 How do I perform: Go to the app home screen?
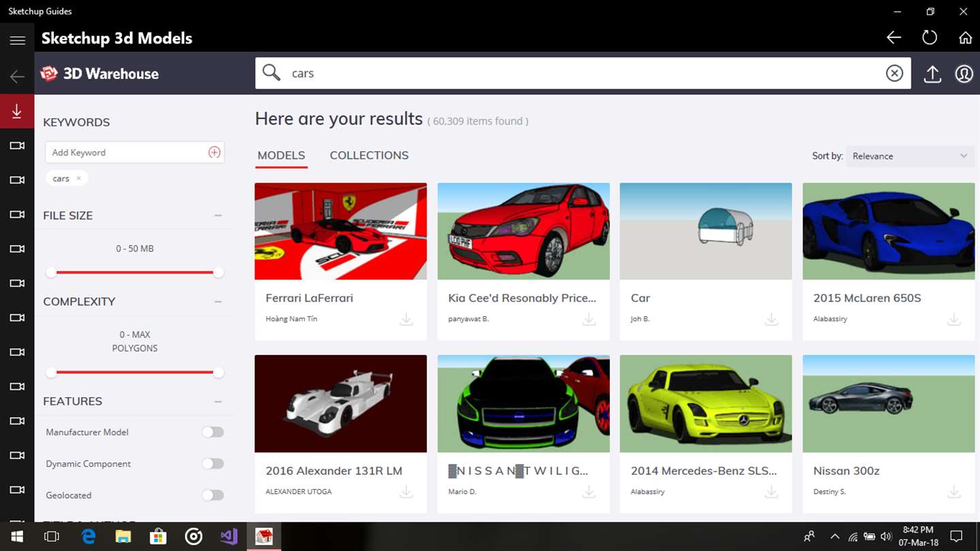[x=965, y=38]
